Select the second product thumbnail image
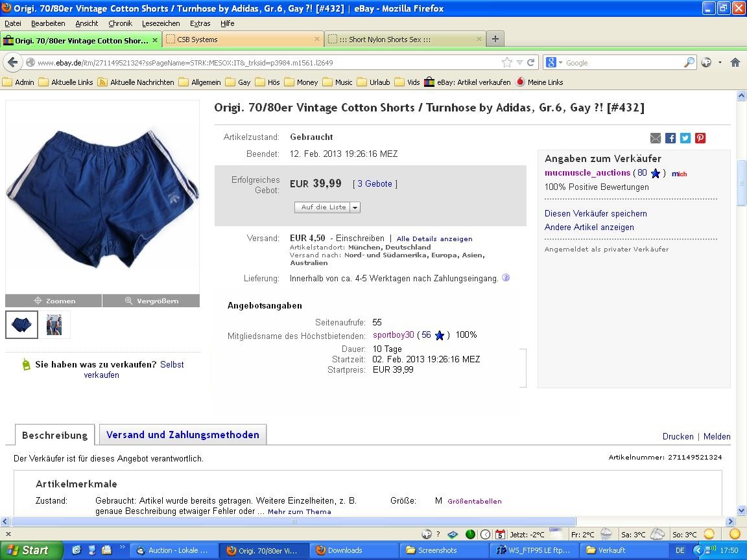This screenshot has height=560, width=747. coord(54,325)
